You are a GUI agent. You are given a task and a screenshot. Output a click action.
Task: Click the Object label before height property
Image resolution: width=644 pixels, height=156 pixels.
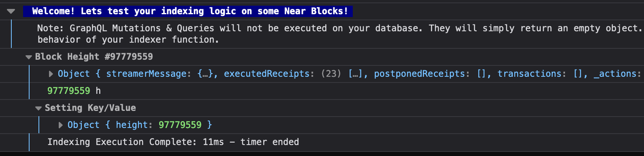click(x=83, y=125)
